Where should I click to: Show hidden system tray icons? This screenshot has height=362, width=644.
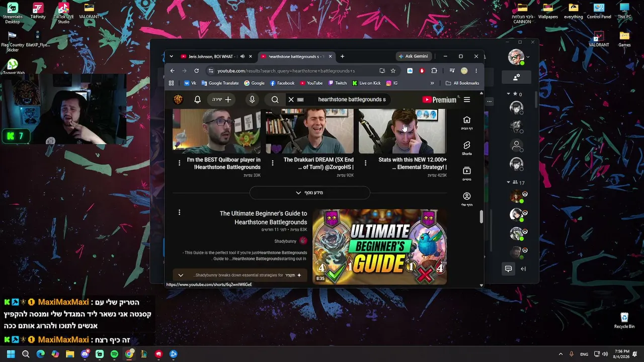[x=560, y=354]
